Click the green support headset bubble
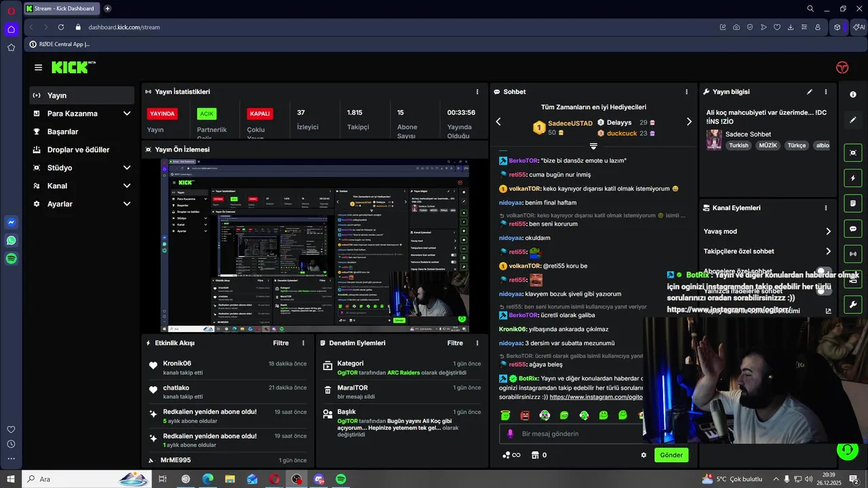868x488 pixels. click(847, 449)
